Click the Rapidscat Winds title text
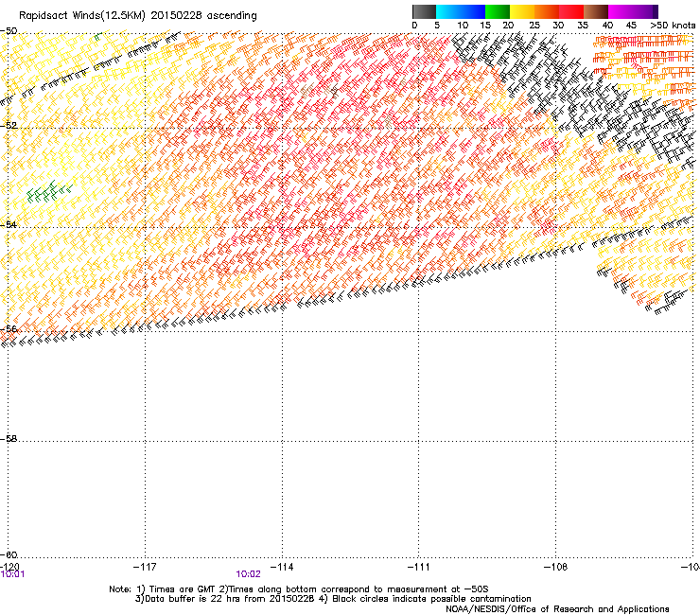The height and width of the screenshot is (615, 700). [x=137, y=16]
